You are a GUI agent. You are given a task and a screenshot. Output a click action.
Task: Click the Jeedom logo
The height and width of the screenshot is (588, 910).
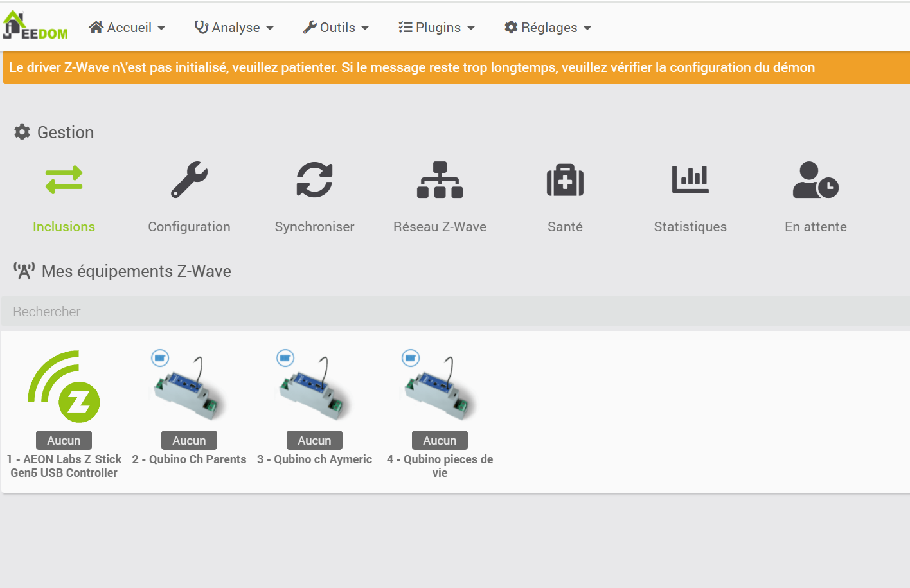click(35, 26)
